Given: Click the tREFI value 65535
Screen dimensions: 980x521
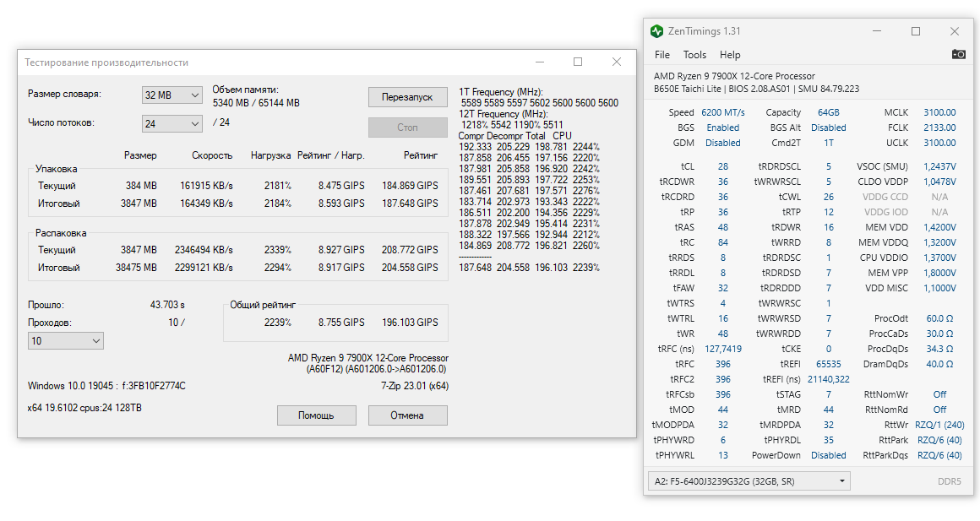Looking at the screenshot, I should [x=828, y=364].
